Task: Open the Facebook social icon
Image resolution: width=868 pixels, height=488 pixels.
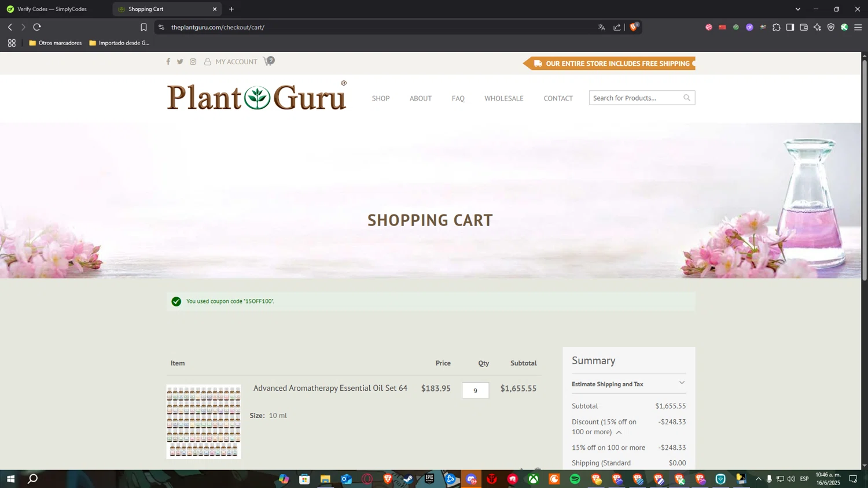Action: coord(168,61)
